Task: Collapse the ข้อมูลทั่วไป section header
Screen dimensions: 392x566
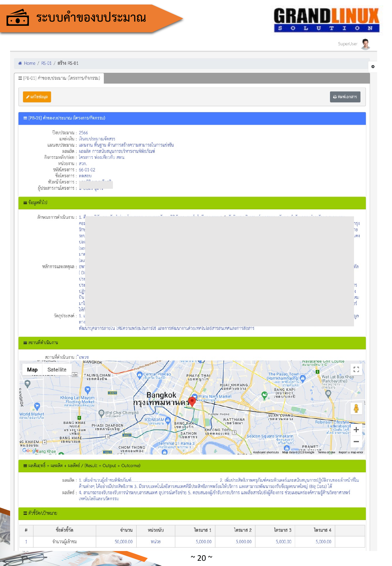Action: click(37, 202)
